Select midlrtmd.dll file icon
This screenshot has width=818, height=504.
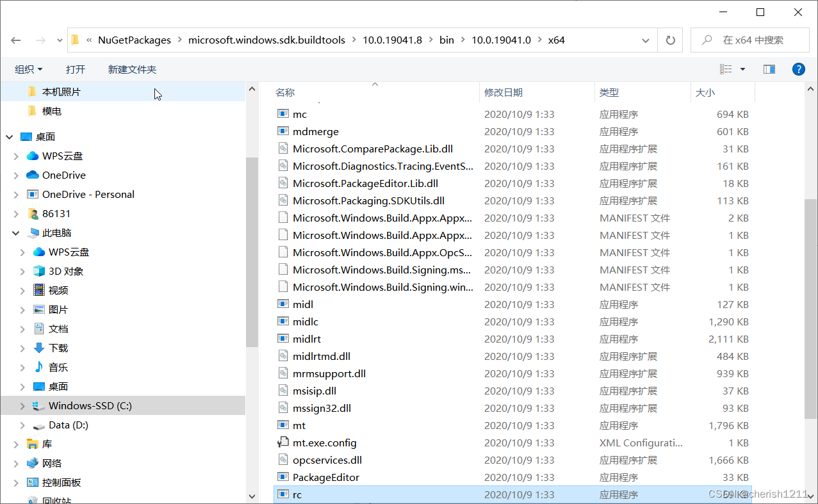tap(283, 355)
